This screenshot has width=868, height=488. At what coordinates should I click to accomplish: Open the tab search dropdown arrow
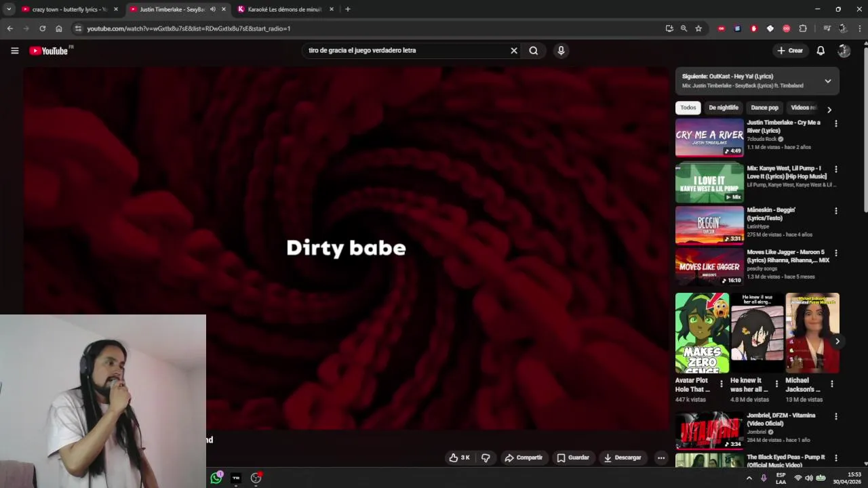(x=8, y=9)
